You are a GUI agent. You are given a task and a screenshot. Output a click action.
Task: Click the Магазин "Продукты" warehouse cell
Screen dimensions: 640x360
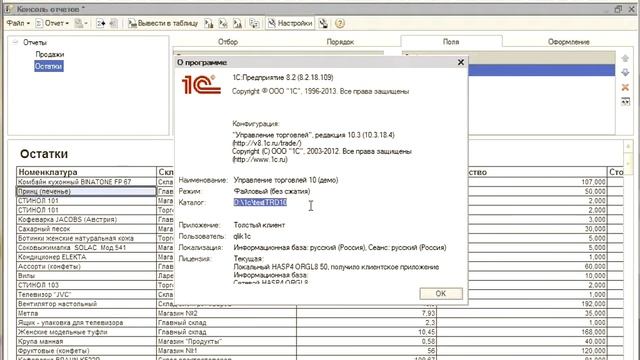[x=226, y=342]
